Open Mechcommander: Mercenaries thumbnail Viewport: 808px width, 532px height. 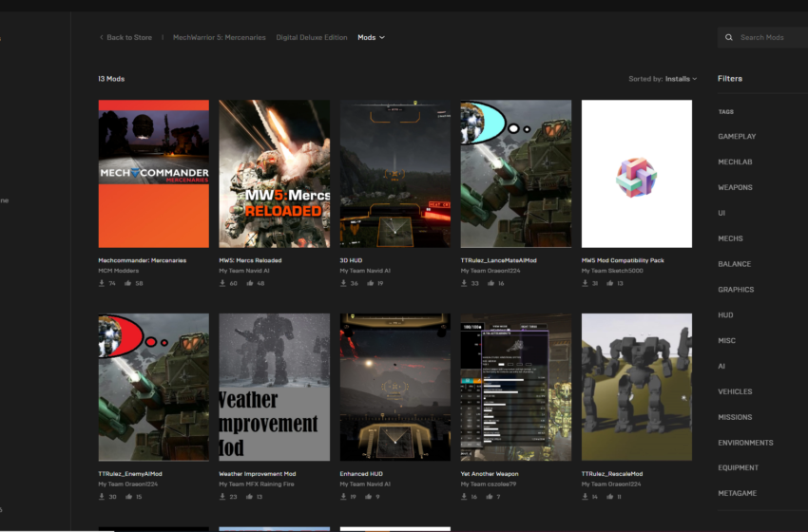[x=154, y=174]
